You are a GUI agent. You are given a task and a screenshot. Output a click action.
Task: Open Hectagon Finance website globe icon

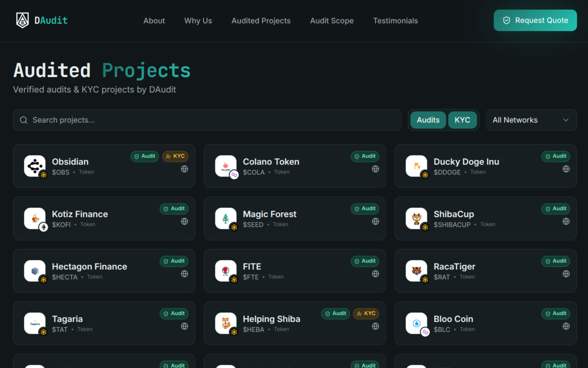coord(184,274)
